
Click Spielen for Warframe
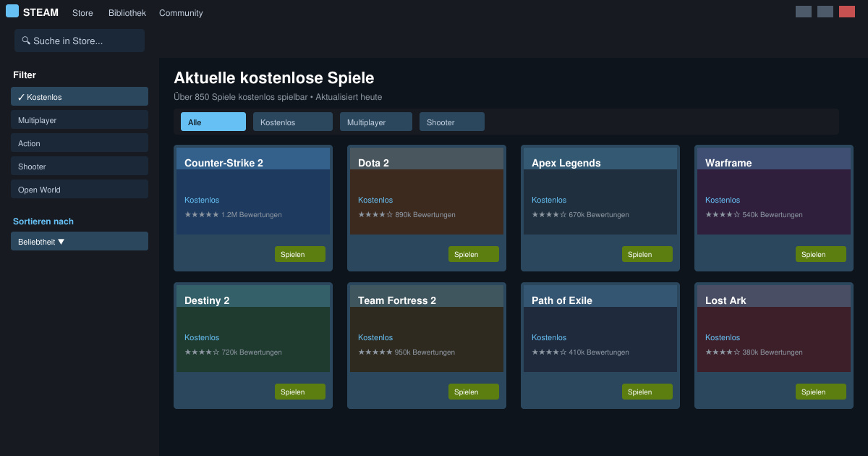pos(821,254)
